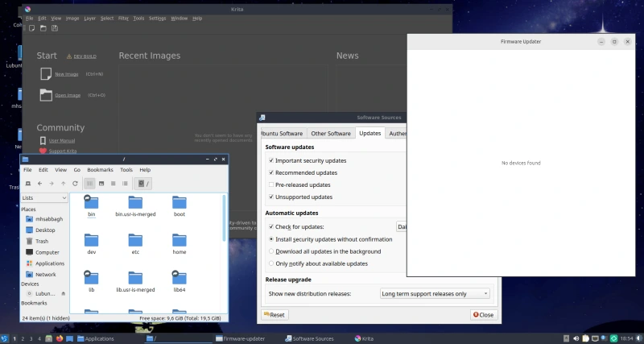The width and height of the screenshot is (644, 344).
Task: Open the file manager Bookmarks menu
Action: coord(100,170)
